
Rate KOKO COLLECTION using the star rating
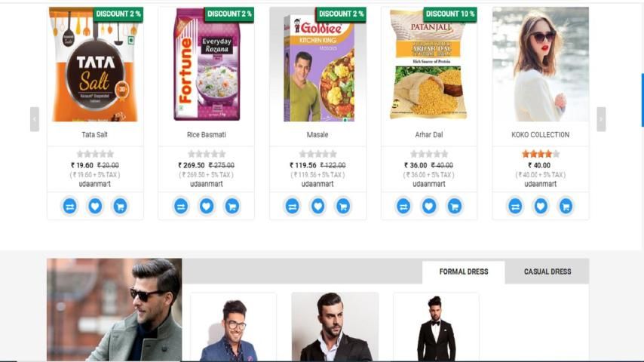(x=541, y=154)
